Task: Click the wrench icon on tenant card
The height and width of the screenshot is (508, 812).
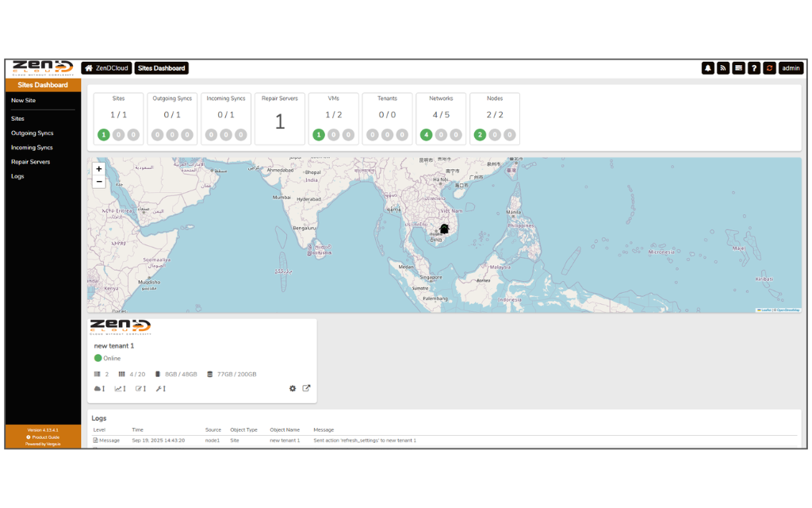Action: coord(160,389)
